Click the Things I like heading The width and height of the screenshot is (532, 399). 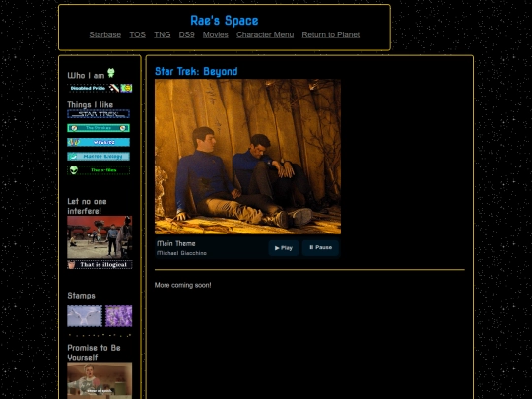point(91,104)
